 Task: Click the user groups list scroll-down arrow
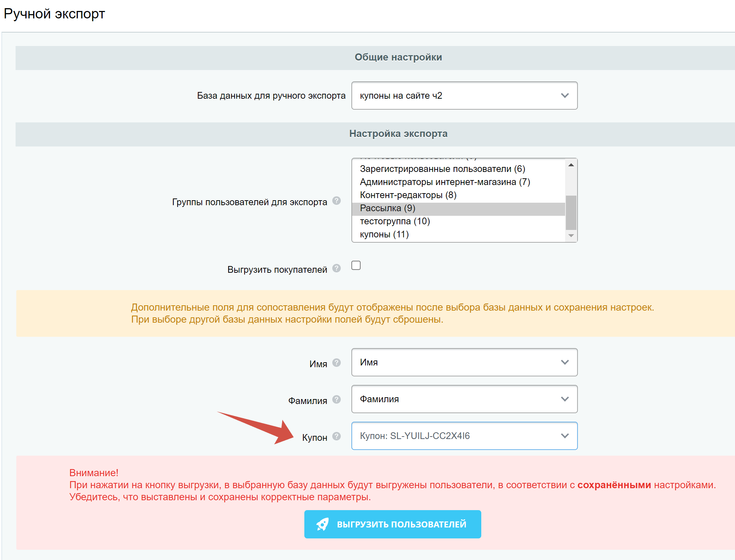(x=571, y=236)
